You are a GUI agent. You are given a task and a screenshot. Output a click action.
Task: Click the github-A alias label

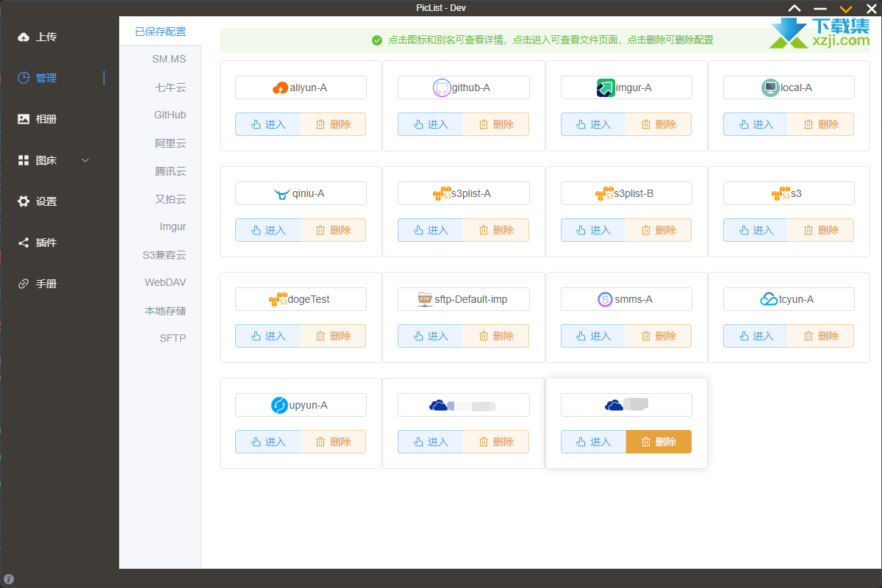(x=470, y=87)
